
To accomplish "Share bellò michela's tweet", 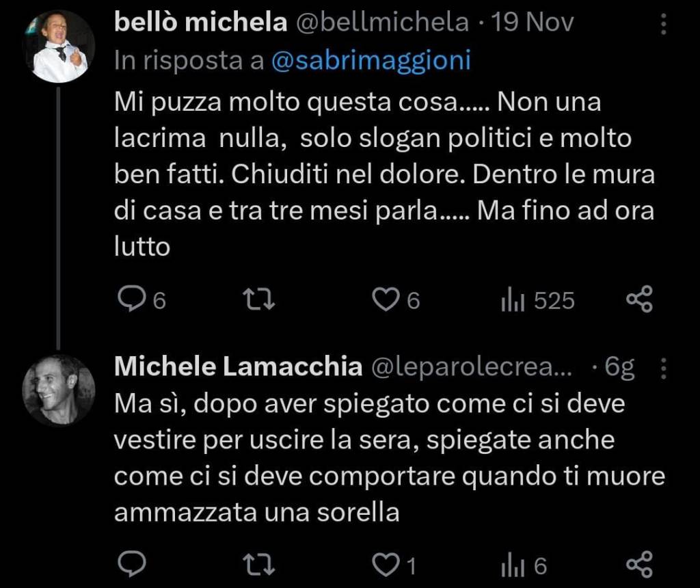I will pos(640,300).
